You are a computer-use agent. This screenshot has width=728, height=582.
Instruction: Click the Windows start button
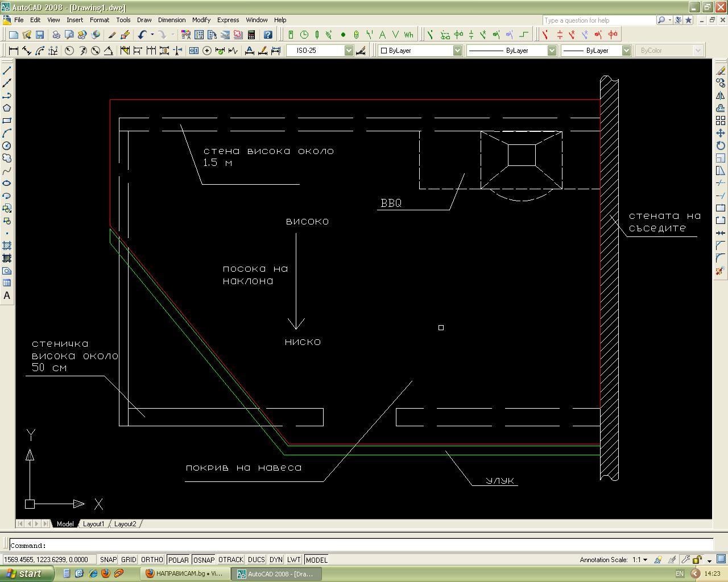[x=27, y=573]
